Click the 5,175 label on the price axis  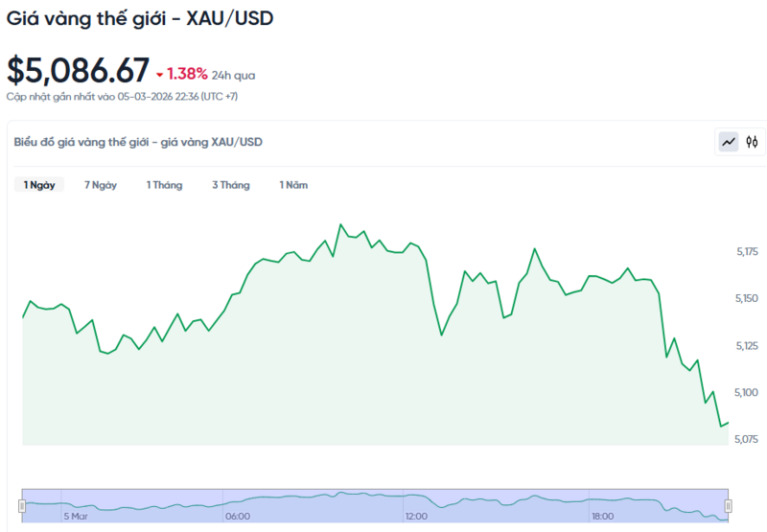tap(747, 251)
